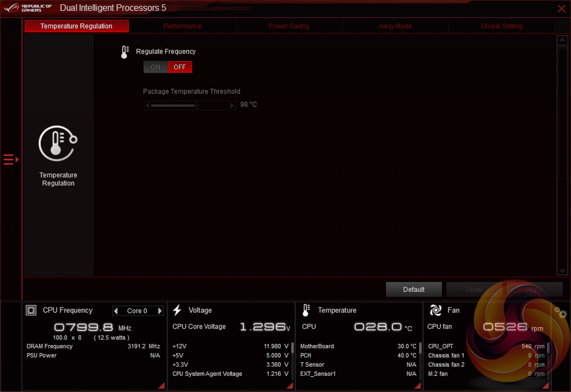Expand the Temperature panel's red corner triangle
The height and width of the screenshot is (392, 571).
coord(417,386)
